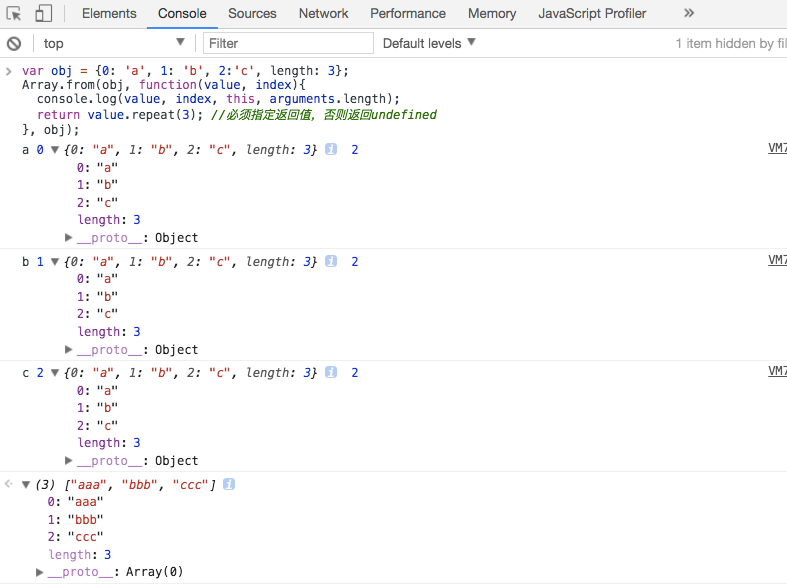
Task: Open VM source link of 'a 0' log
Action: pos(777,148)
